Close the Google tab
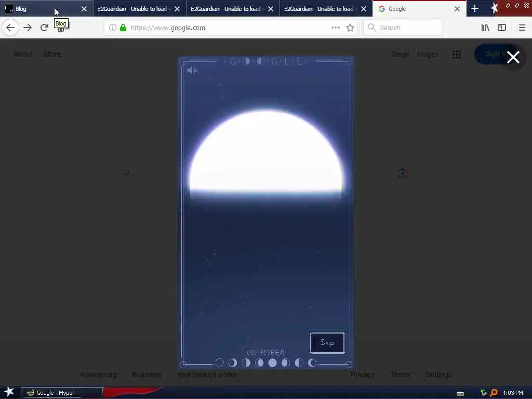532x399 pixels. 457,9
